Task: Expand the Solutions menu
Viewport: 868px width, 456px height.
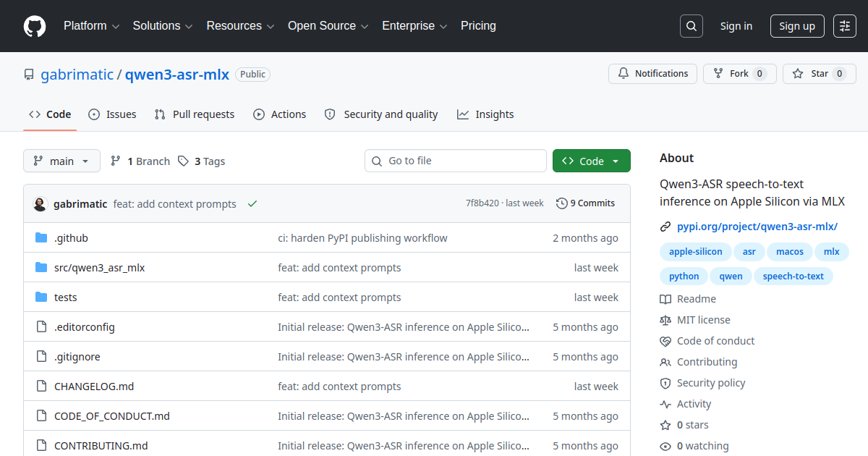Action: (163, 26)
